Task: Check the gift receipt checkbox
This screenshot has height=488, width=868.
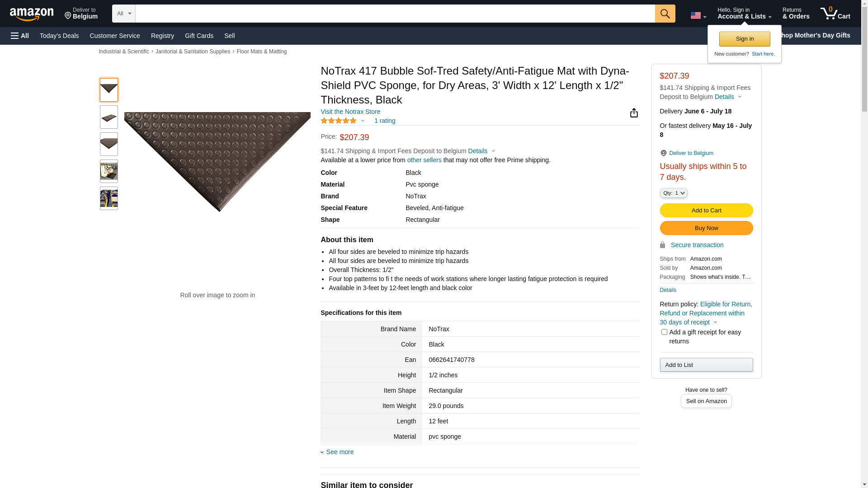Action: click(664, 332)
